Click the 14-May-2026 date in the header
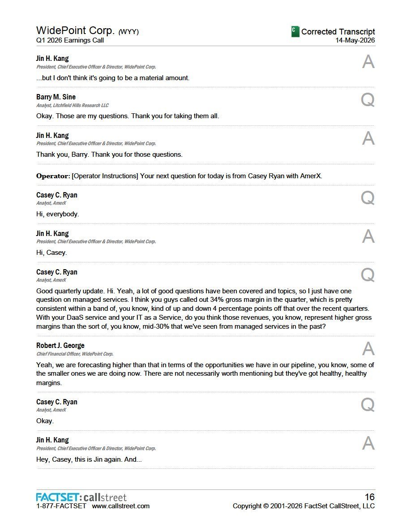This screenshot has width=411, height=532. 355,40
